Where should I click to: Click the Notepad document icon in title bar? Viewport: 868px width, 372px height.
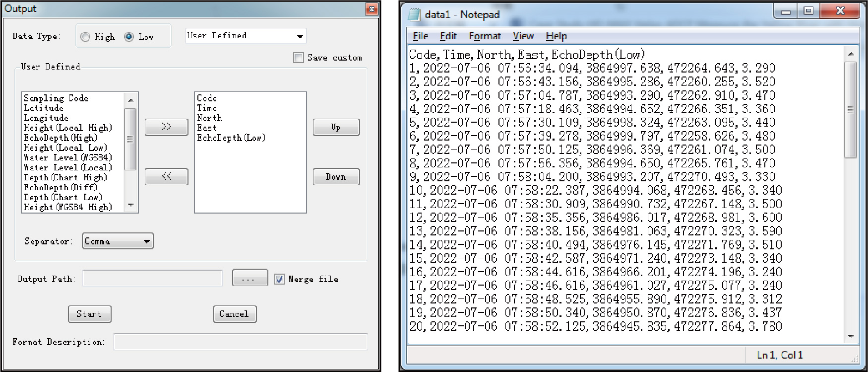point(414,14)
